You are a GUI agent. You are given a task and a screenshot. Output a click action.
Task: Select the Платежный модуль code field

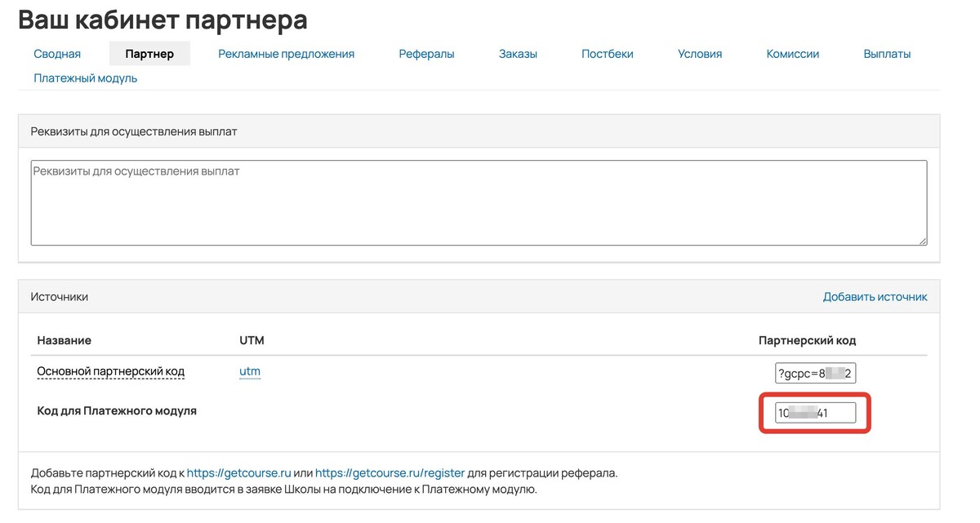(x=815, y=413)
